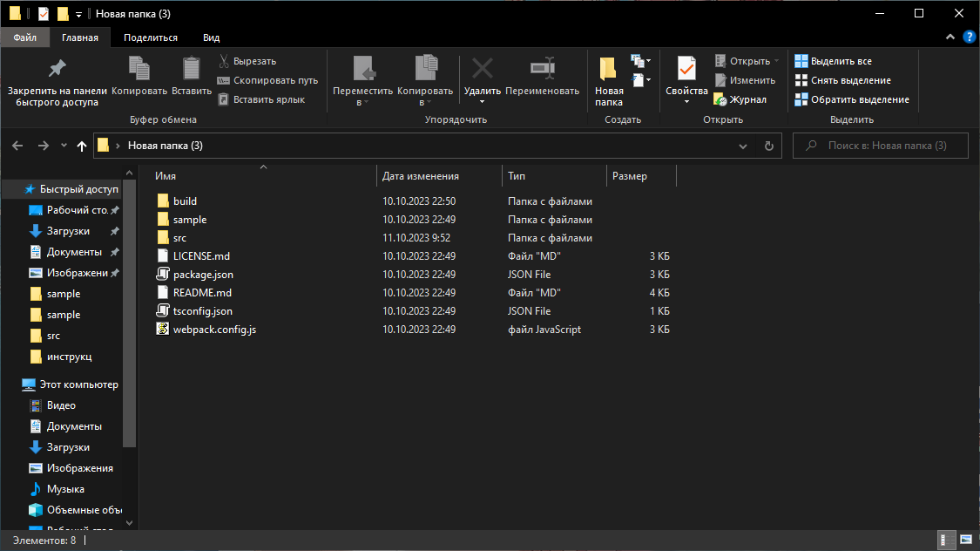Switch to details view in status bar
The width and height of the screenshot is (980, 551).
(946, 541)
